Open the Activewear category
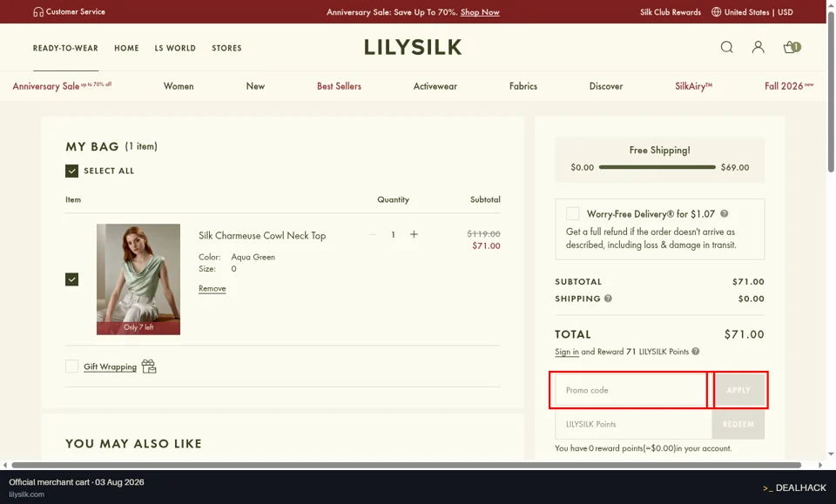This screenshot has width=836, height=504. click(x=435, y=86)
